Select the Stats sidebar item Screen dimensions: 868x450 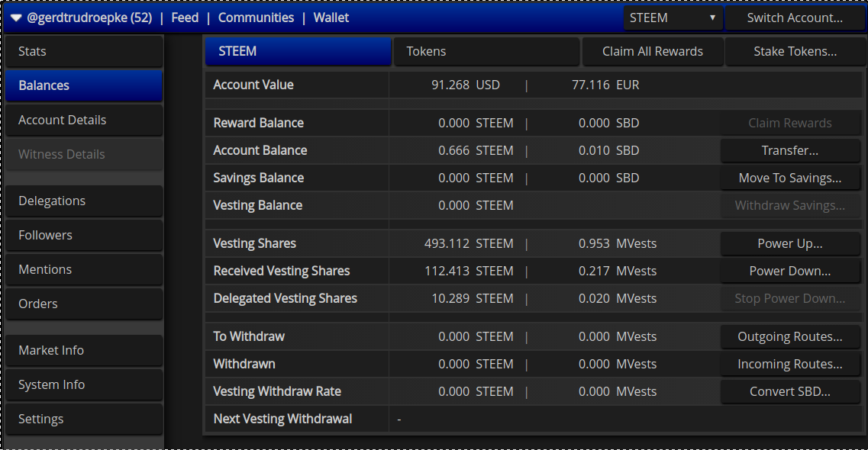[84, 51]
